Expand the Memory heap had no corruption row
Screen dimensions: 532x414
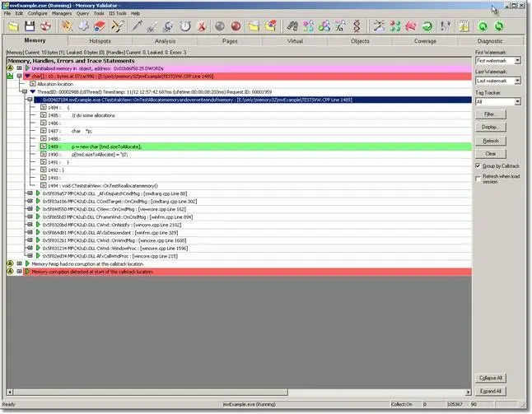coord(19,263)
